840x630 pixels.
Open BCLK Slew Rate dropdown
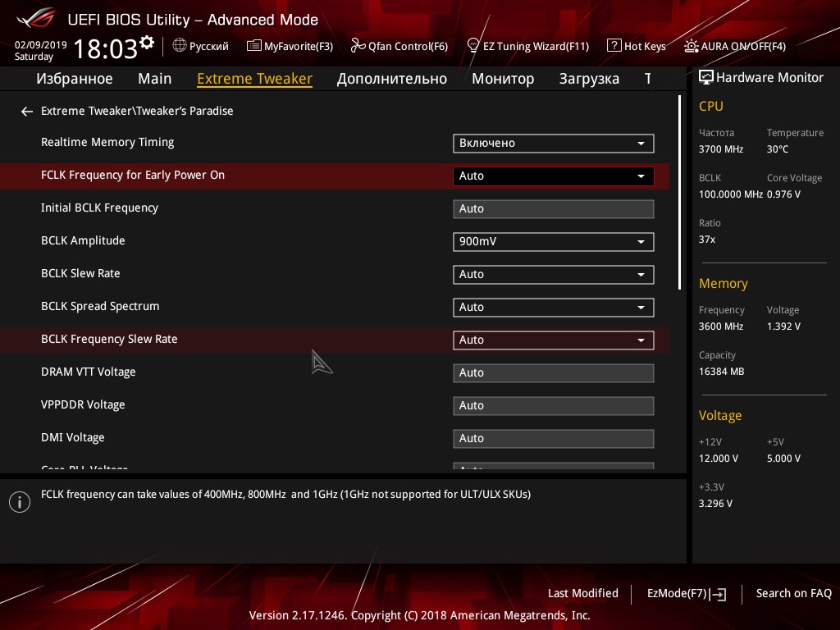point(554,274)
